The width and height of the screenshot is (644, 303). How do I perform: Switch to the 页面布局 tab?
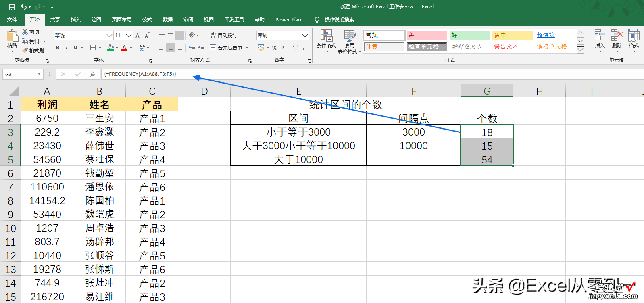122,20
